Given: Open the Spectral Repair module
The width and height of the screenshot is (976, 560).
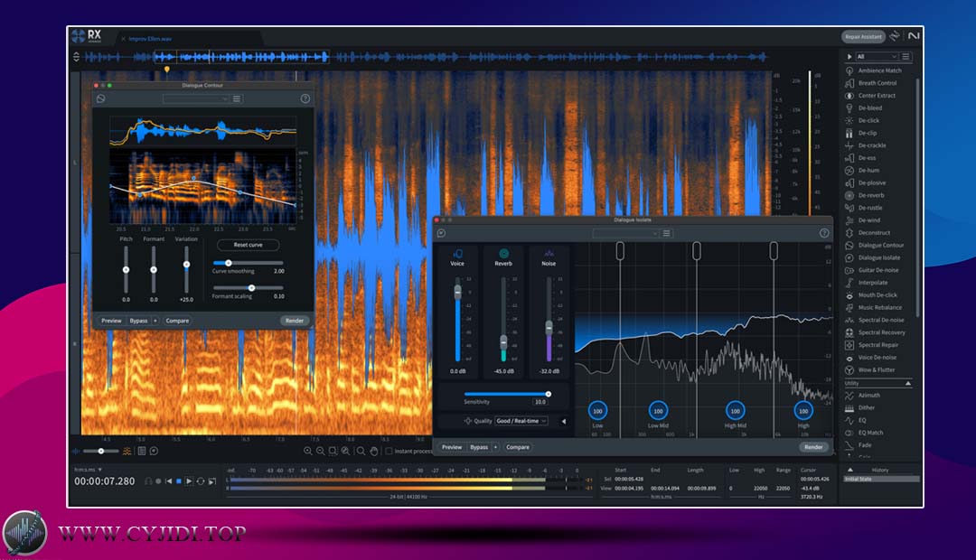Looking at the screenshot, I should tap(872, 345).
